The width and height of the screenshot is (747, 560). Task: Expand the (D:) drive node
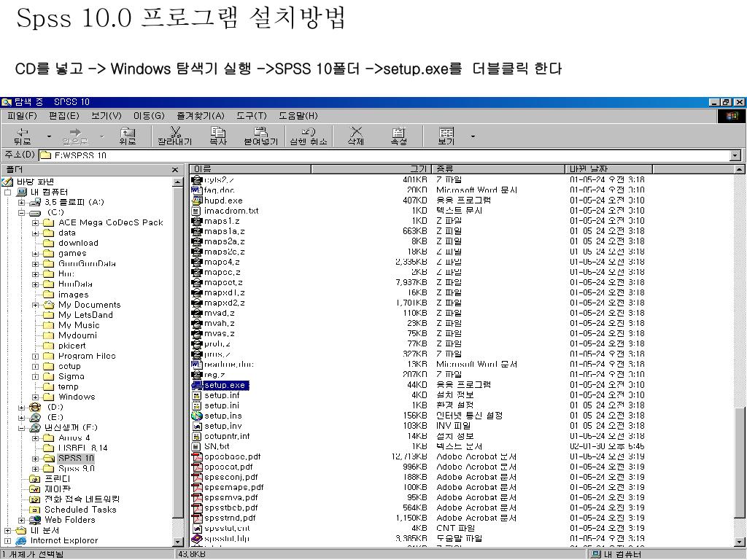coord(21,408)
